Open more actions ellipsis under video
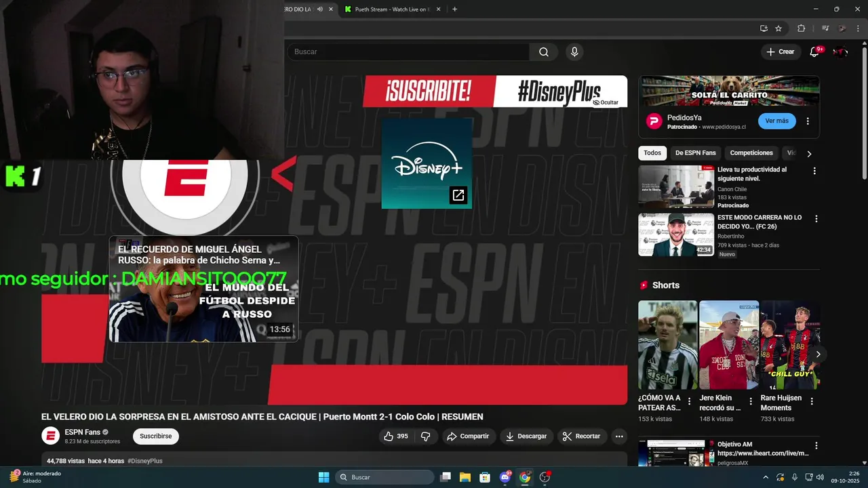This screenshot has height=488, width=868. tap(619, 436)
